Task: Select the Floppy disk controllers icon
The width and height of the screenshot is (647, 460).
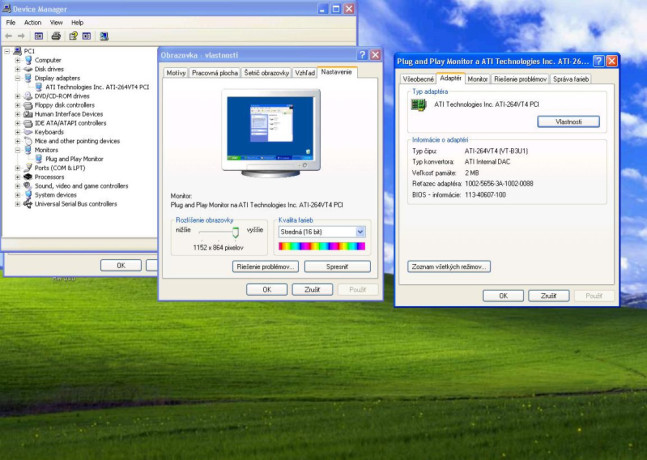Action: 28,105
